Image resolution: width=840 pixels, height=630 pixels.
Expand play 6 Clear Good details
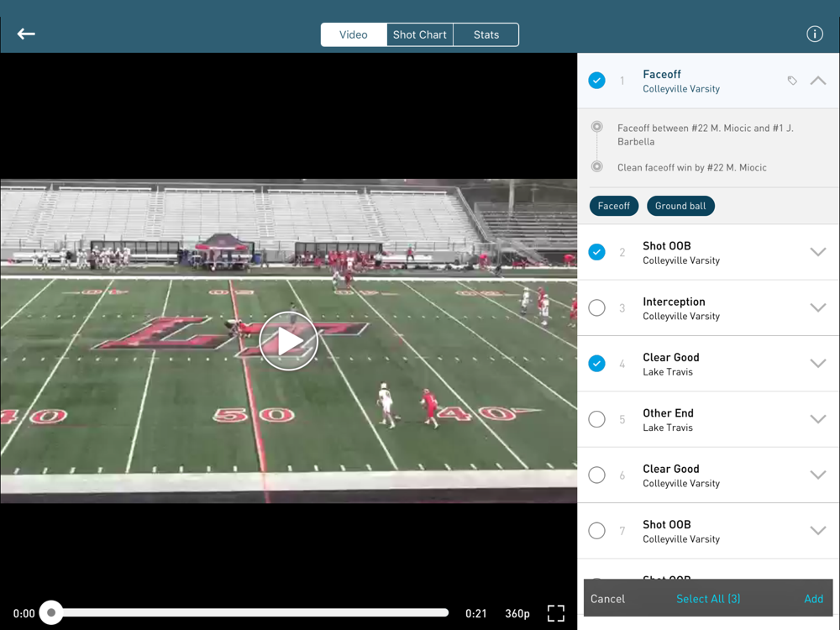click(x=817, y=475)
